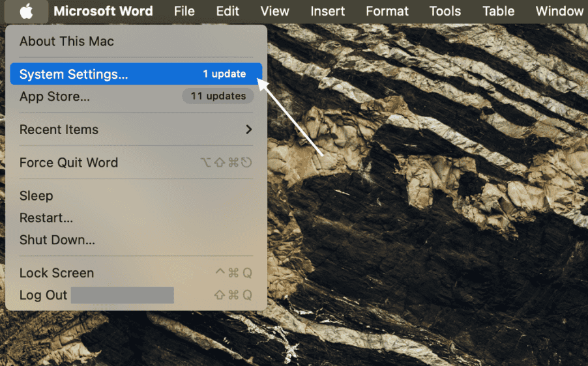Select Lock Screen

coord(136,273)
